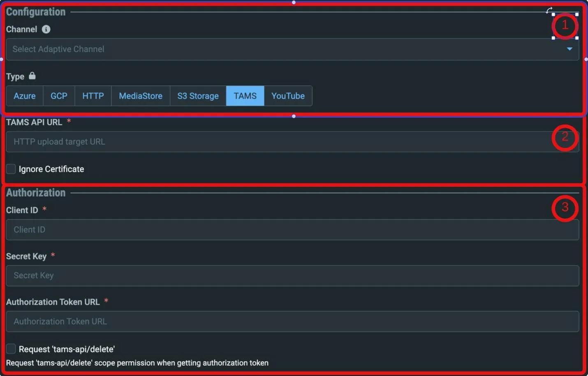Click the Configuration section heading

coord(36,12)
